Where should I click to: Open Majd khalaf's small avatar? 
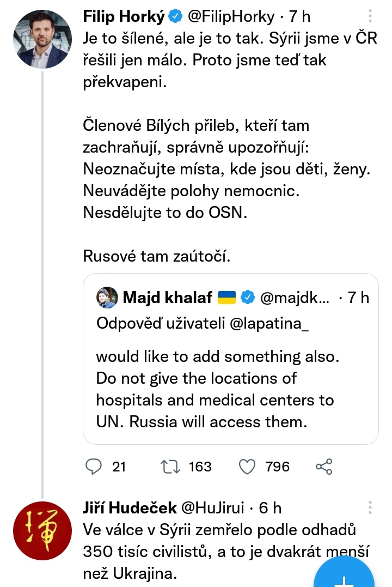click(x=107, y=297)
